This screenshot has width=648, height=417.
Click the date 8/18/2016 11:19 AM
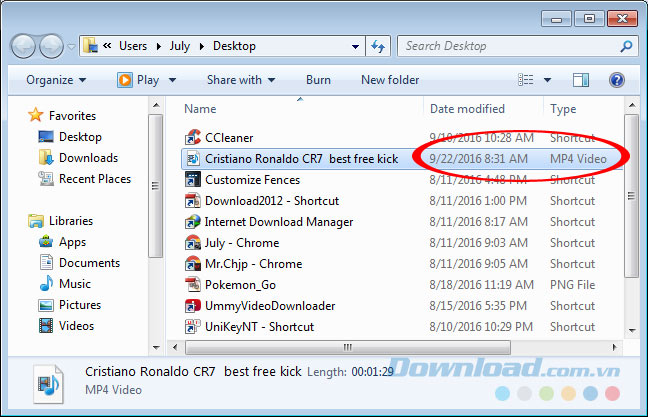tap(481, 285)
